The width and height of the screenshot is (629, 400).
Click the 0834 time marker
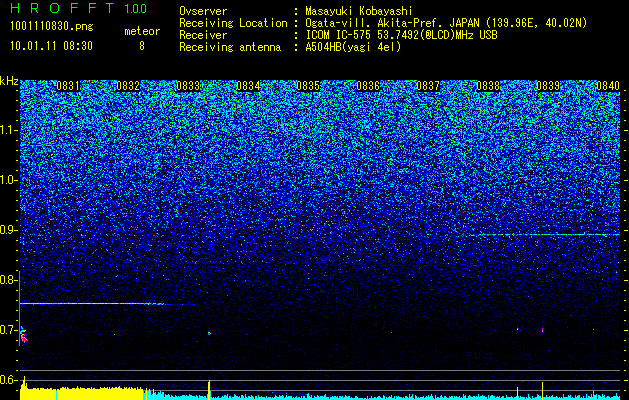point(248,86)
